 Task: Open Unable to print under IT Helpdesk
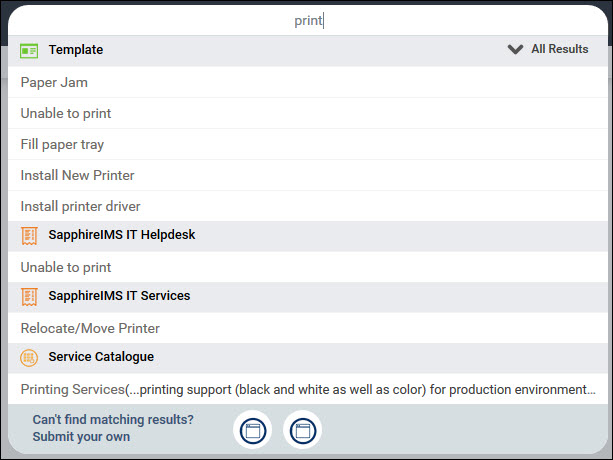coord(66,267)
